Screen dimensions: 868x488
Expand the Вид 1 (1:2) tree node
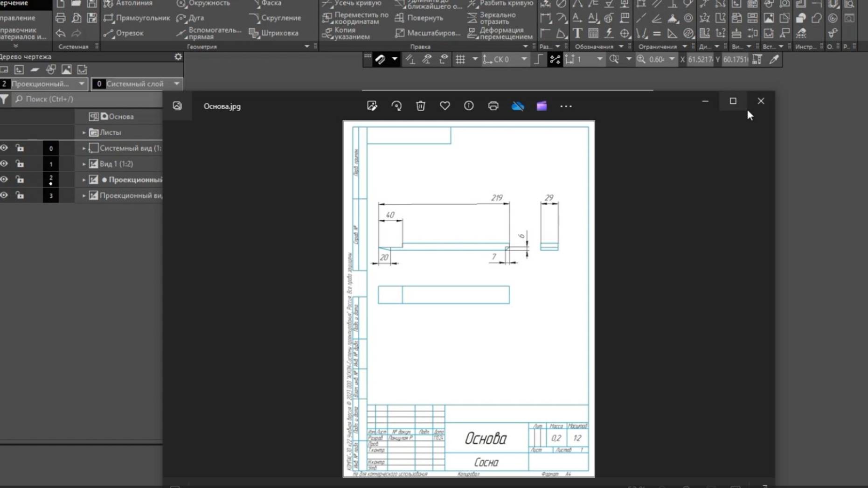(84, 164)
